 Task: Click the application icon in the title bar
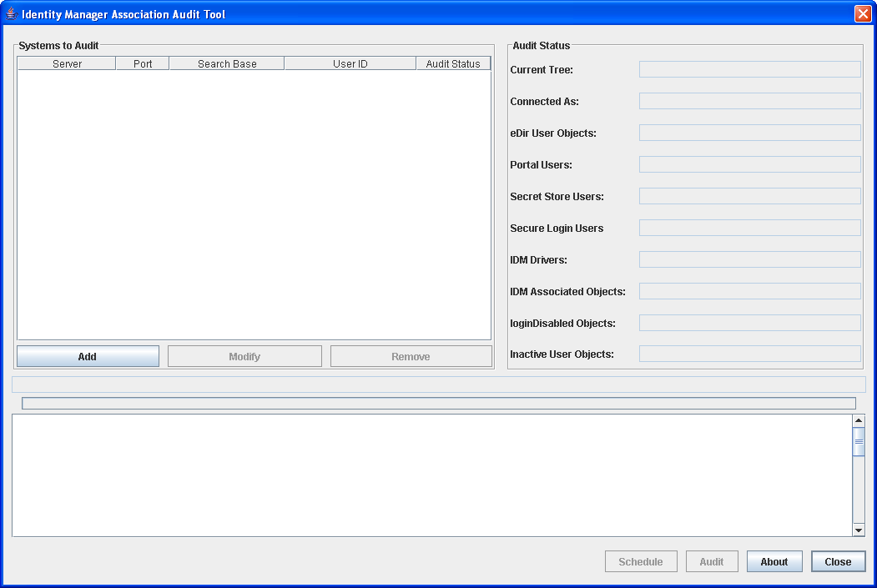(x=11, y=13)
